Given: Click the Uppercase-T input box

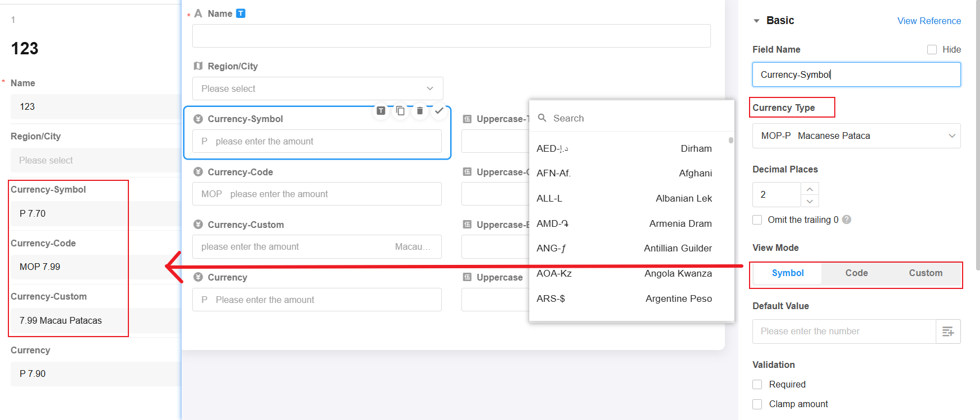Looking at the screenshot, I should [x=495, y=141].
